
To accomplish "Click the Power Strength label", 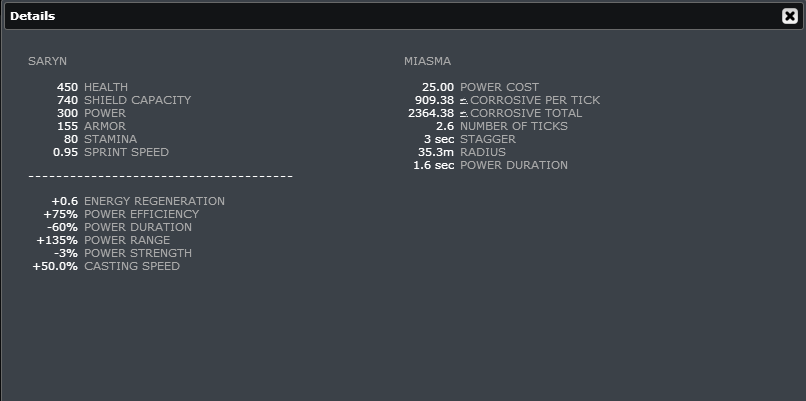I will pos(138,253).
